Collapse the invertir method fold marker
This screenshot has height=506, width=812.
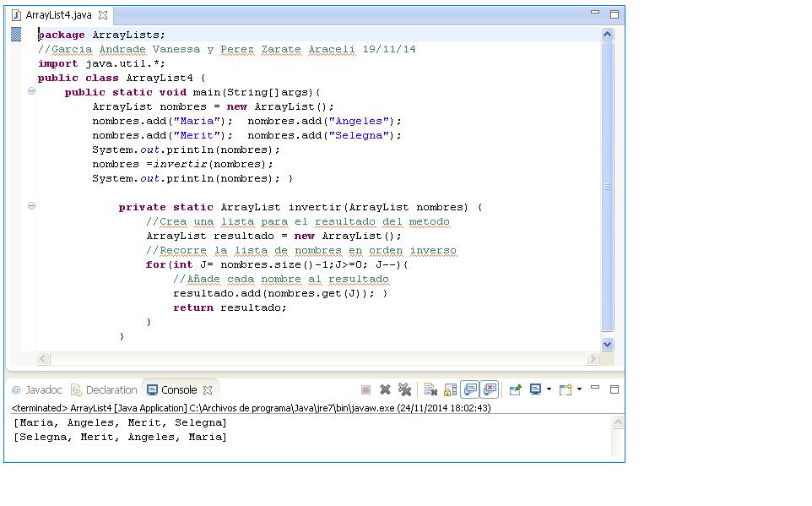(x=31, y=206)
